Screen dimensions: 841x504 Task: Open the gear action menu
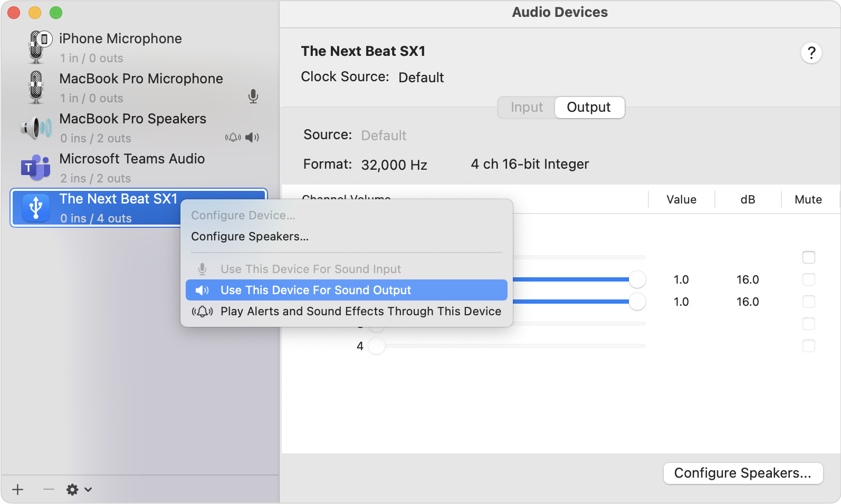tap(79, 490)
